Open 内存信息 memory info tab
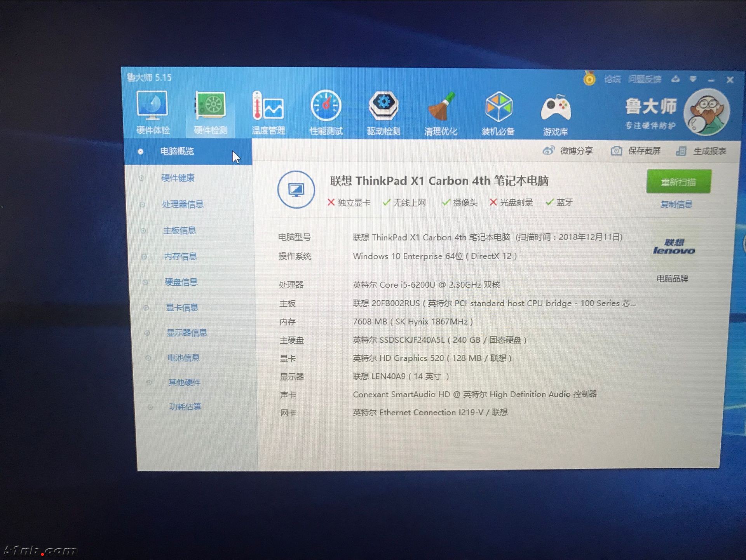This screenshot has width=746, height=560. pyautogui.click(x=180, y=256)
